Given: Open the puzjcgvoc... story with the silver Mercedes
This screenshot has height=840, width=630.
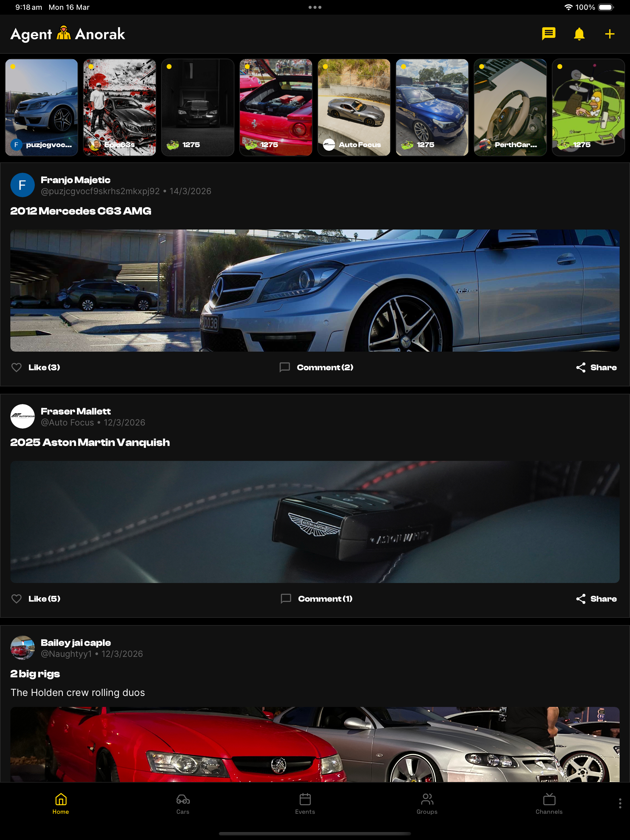Looking at the screenshot, I should pyautogui.click(x=42, y=107).
